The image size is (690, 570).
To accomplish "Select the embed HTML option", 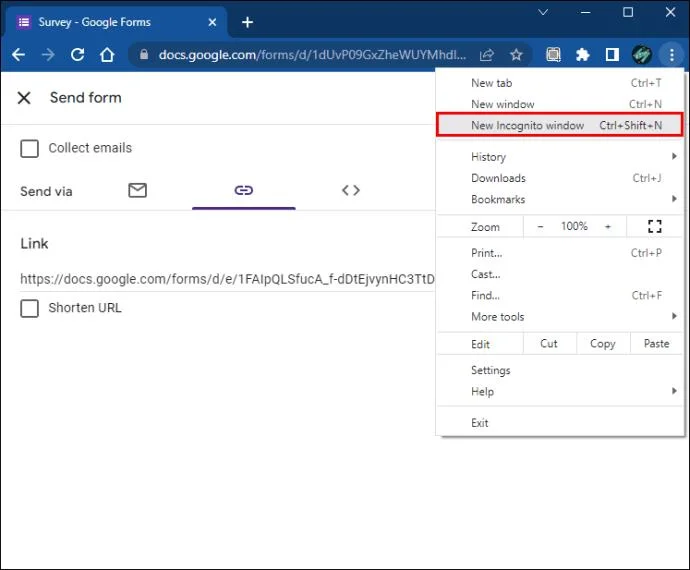I will pos(351,190).
